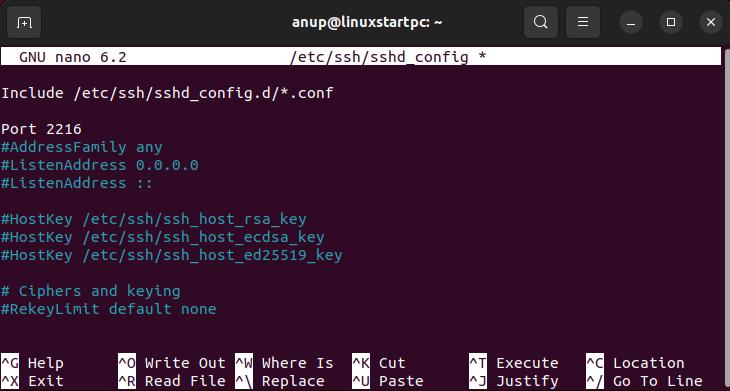This screenshot has width=730, height=391.
Task: Click the ^R Read File shortcut
Action: point(171,381)
